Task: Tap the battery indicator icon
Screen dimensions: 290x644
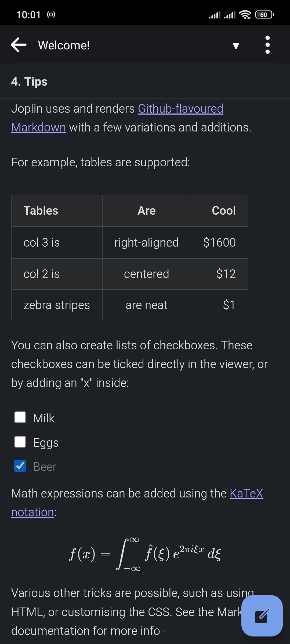Action: tap(264, 14)
